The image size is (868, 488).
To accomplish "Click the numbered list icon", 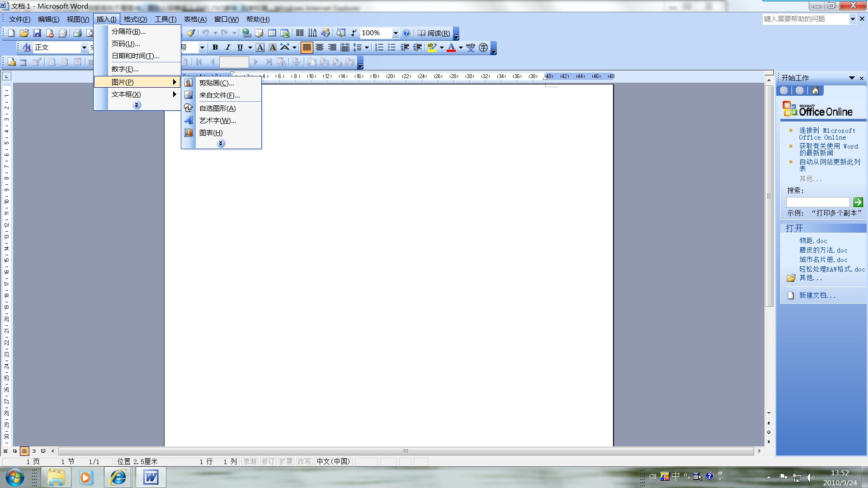I will tap(379, 47).
